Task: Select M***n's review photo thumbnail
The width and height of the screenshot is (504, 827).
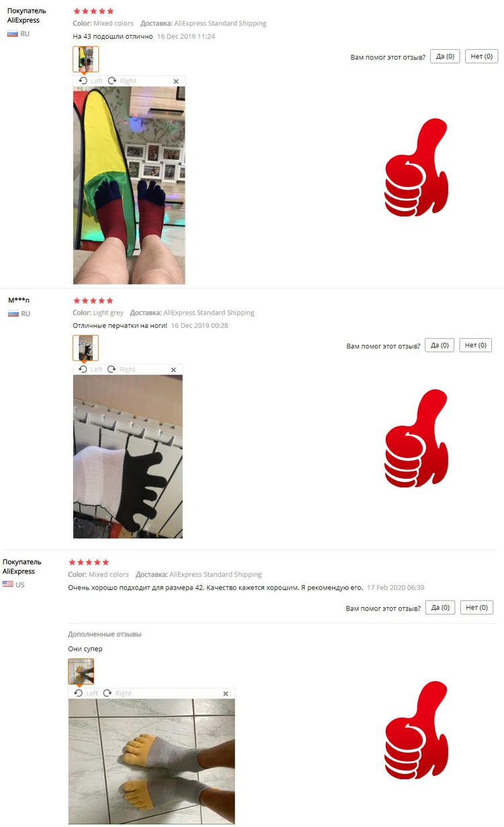Action: pos(85,348)
